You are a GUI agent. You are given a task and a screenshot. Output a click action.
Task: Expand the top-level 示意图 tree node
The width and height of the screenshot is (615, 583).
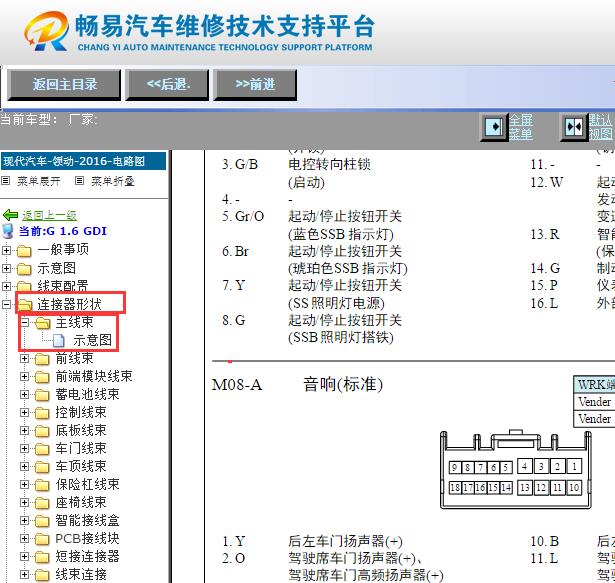(x=6, y=268)
